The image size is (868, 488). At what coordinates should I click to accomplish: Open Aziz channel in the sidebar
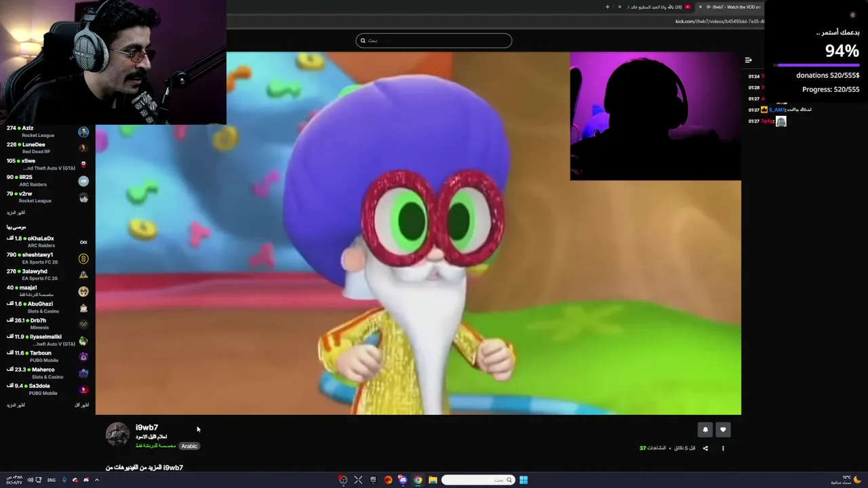coord(47,131)
